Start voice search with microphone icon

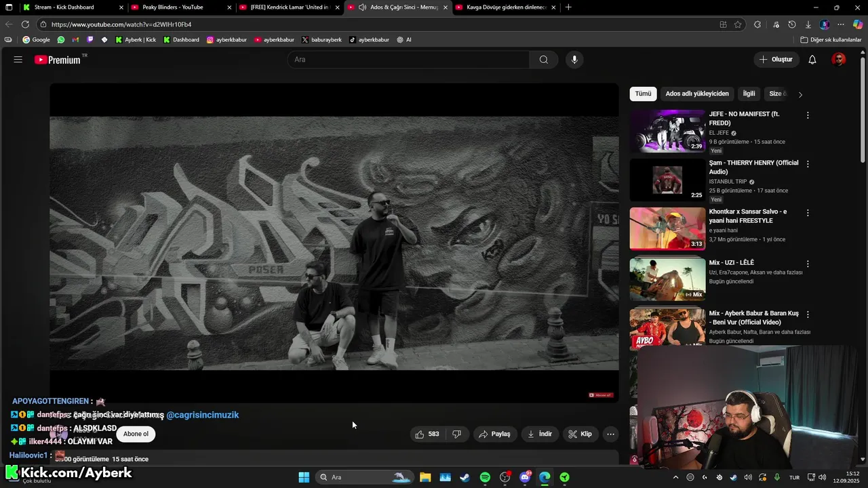point(574,60)
